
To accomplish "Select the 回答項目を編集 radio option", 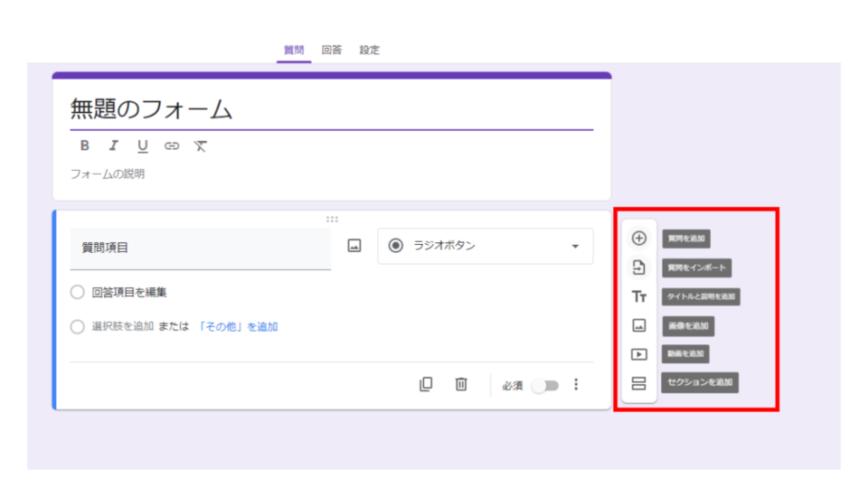I will [x=78, y=292].
